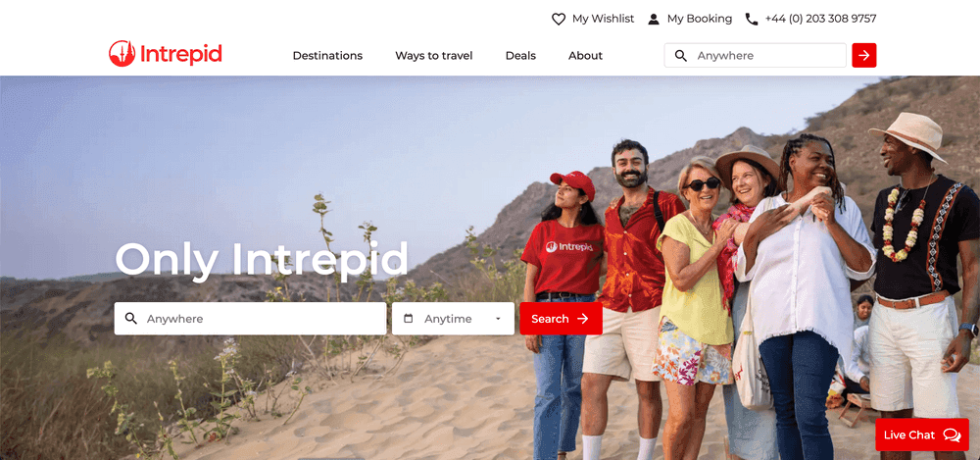The width and height of the screenshot is (980, 460).
Task: Open the Destinations menu
Action: [x=327, y=56]
